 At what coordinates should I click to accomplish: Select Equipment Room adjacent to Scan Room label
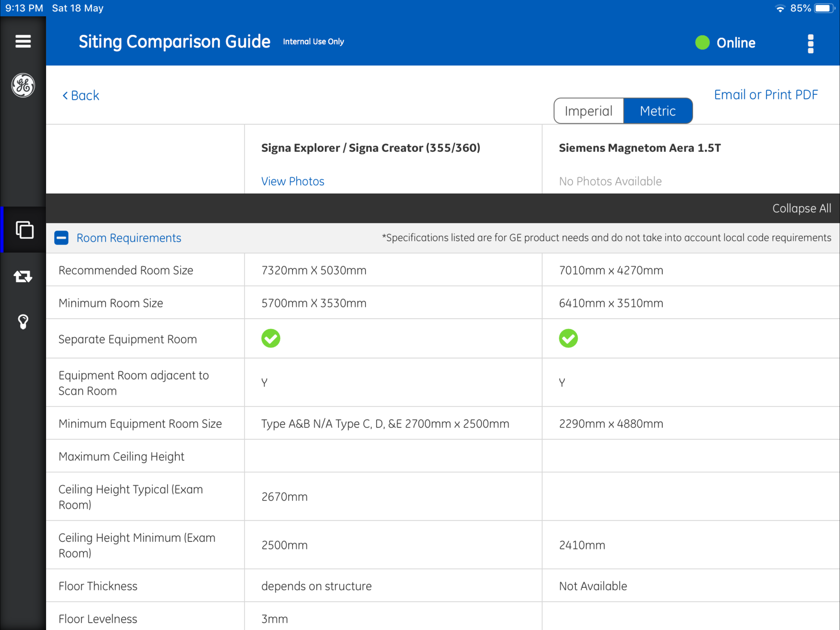(134, 383)
